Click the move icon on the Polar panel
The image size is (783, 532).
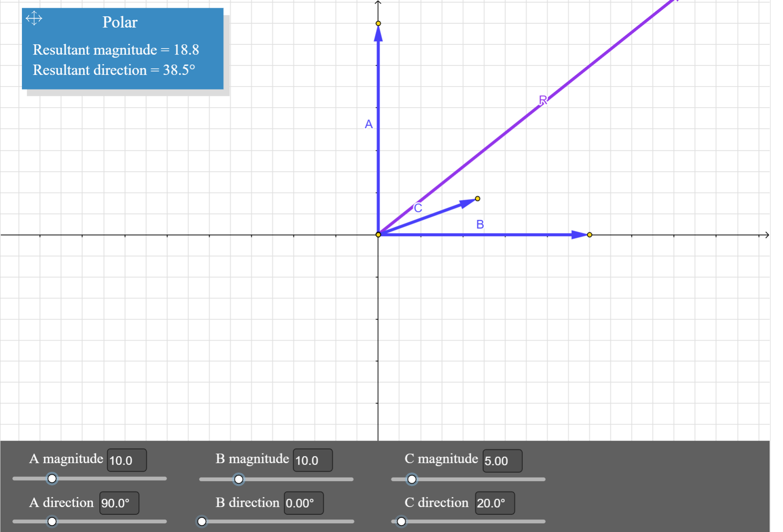click(x=34, y=18)
